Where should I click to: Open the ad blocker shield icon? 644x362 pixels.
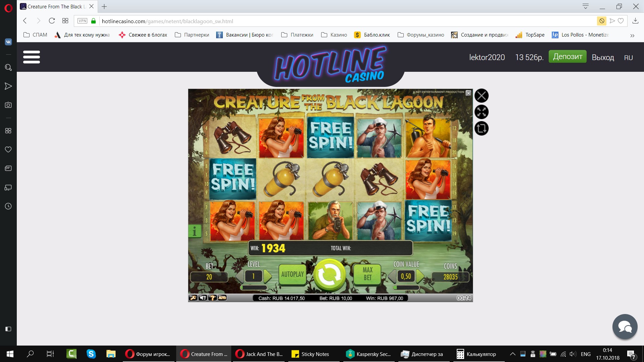click(x=602, y=21)
